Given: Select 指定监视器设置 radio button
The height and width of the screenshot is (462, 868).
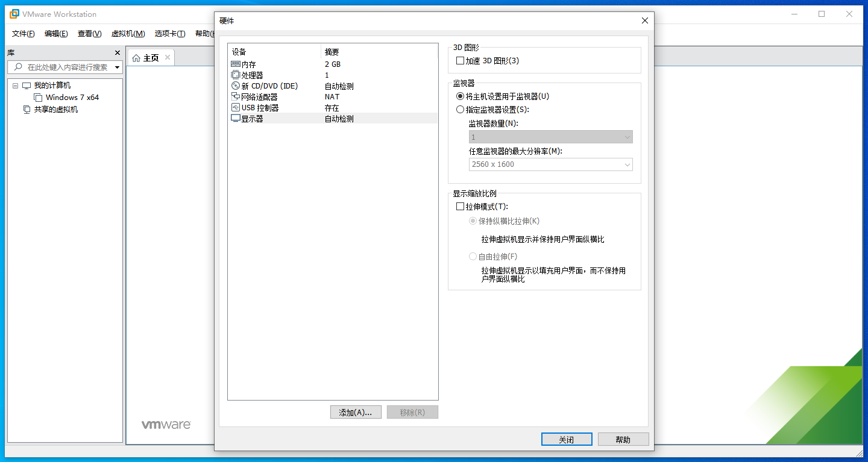Looking at the screenshot, I should click(461, 110).
